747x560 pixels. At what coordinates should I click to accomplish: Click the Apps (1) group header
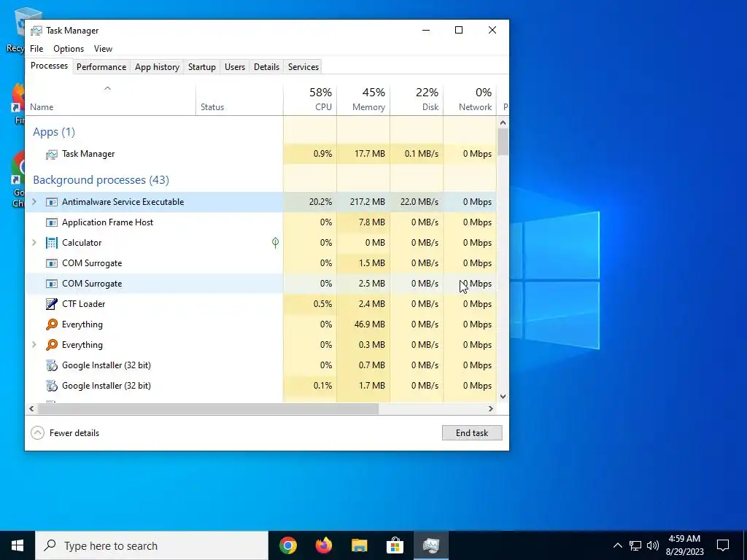click(54, 132)
